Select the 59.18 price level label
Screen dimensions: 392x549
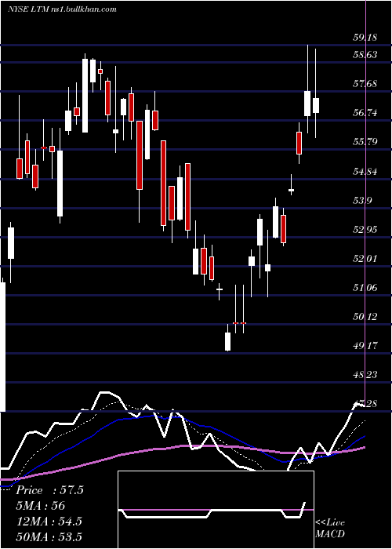tap(365, 37)
